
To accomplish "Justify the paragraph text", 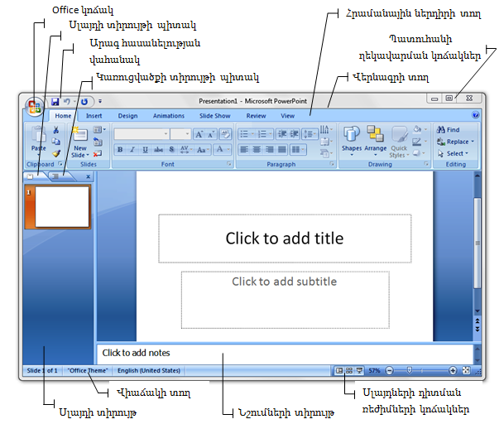I will pyautogui.click(x=282, y=150).
